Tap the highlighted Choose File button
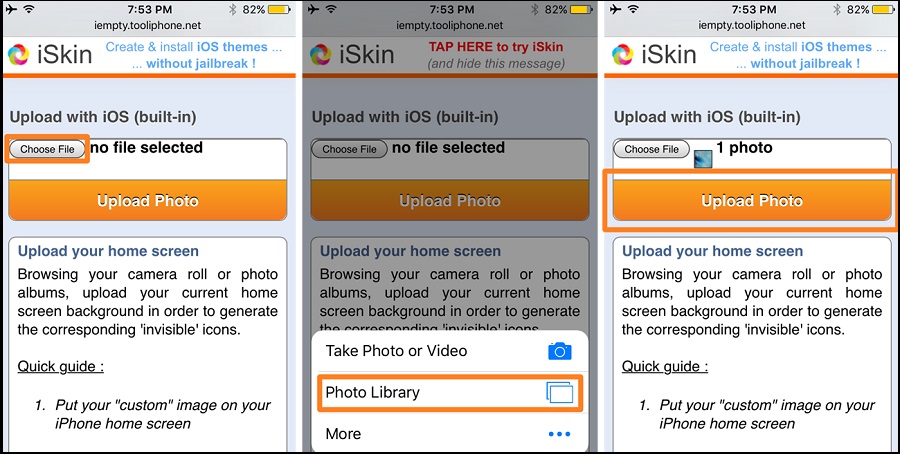This screenshot has height=454, width=900. tap(47, 149)
